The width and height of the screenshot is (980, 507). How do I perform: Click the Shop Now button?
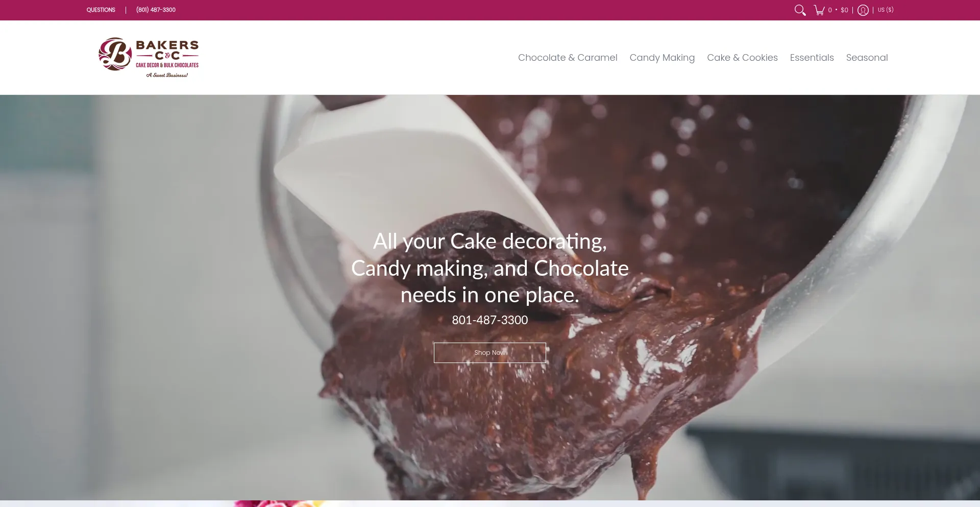[x=490, y=353]
